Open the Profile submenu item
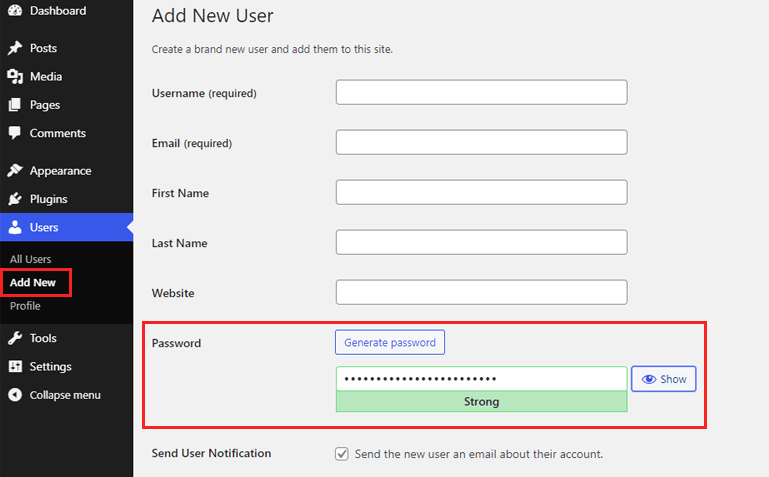The image size is (769, 477). (25, 306)
